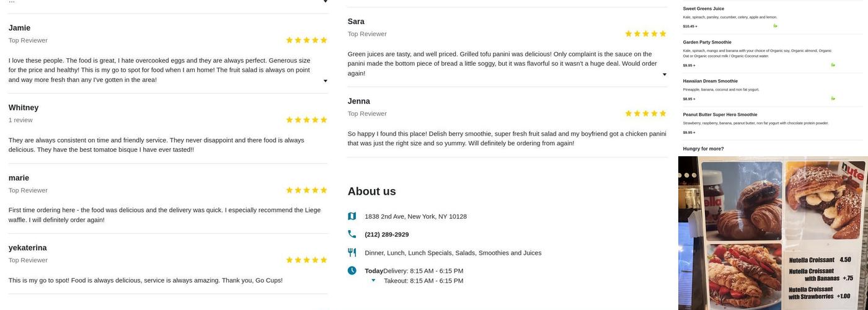The image size is (868, 310).
Task: Click the map icon beside the address
Action: tap(352, 216)
